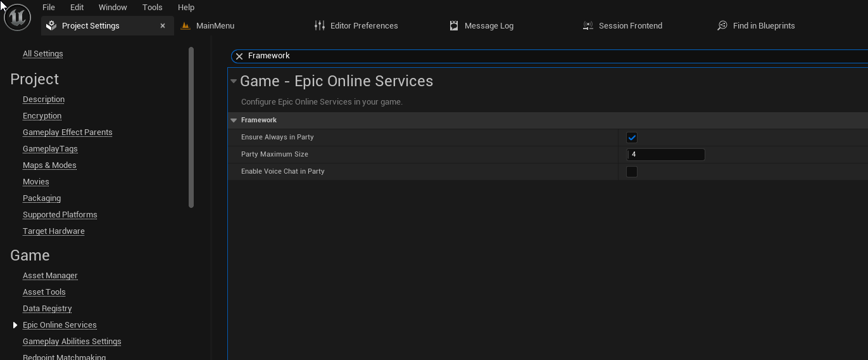The image size is (868, 360).
Task: Open Maps & Modes settings
Action: point(49,165)
